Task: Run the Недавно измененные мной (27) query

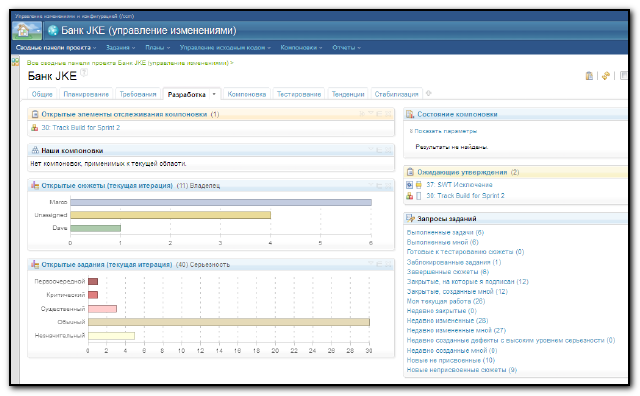Action: coord(456,331)
